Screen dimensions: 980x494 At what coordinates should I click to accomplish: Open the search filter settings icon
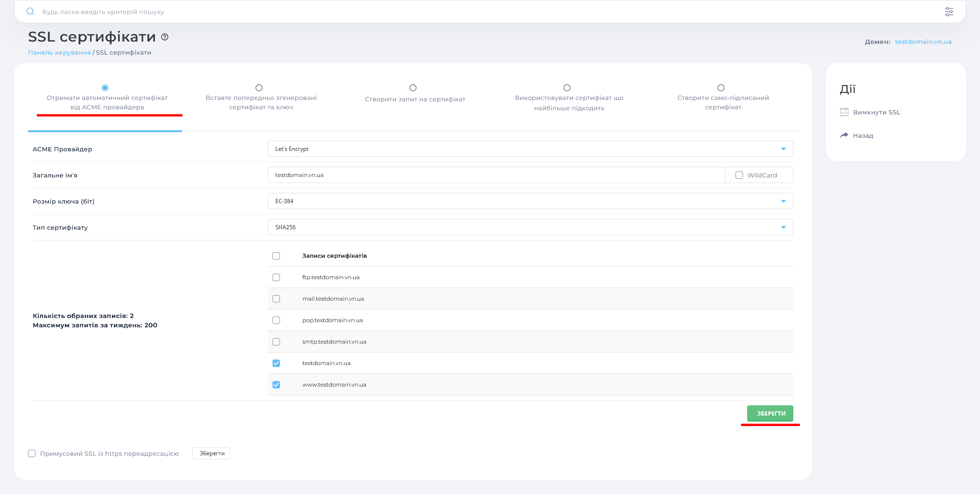point(949,12)
